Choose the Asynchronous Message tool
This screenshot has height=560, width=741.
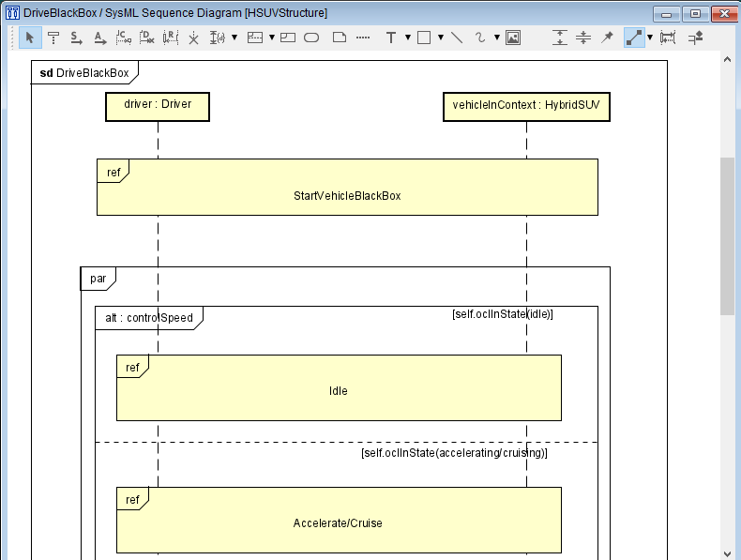tap(99, 38)
